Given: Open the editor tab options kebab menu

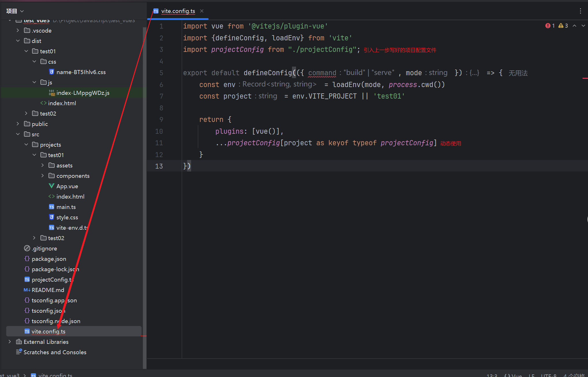Looking at the screenshot, I should (580, 11).
